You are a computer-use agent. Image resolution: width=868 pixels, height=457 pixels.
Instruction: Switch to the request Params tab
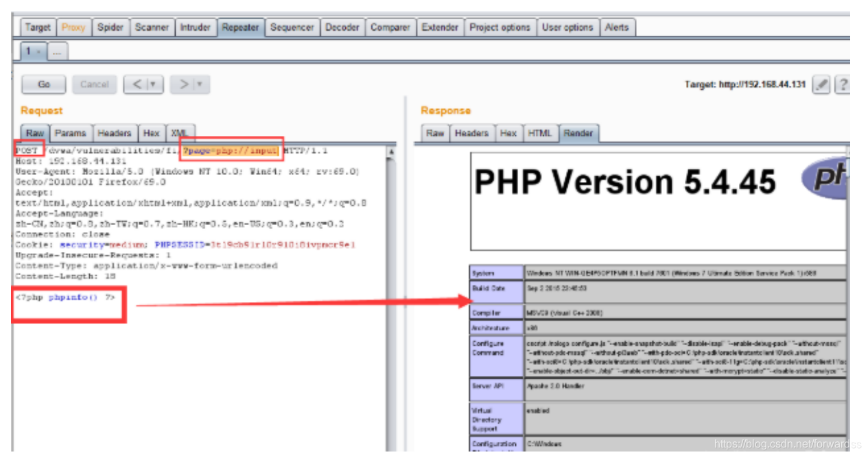click(x=71, y=133)
